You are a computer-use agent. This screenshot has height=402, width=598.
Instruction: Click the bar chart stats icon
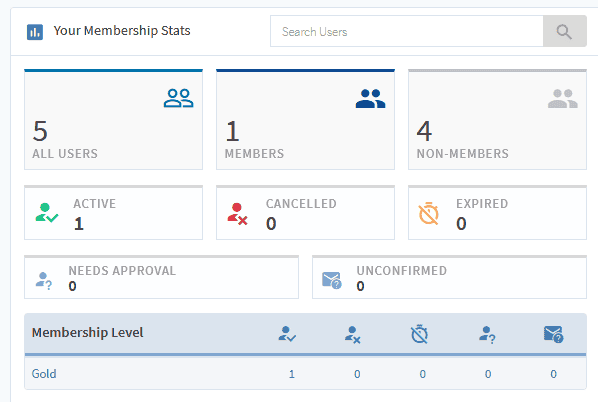(x=35, y=32)
